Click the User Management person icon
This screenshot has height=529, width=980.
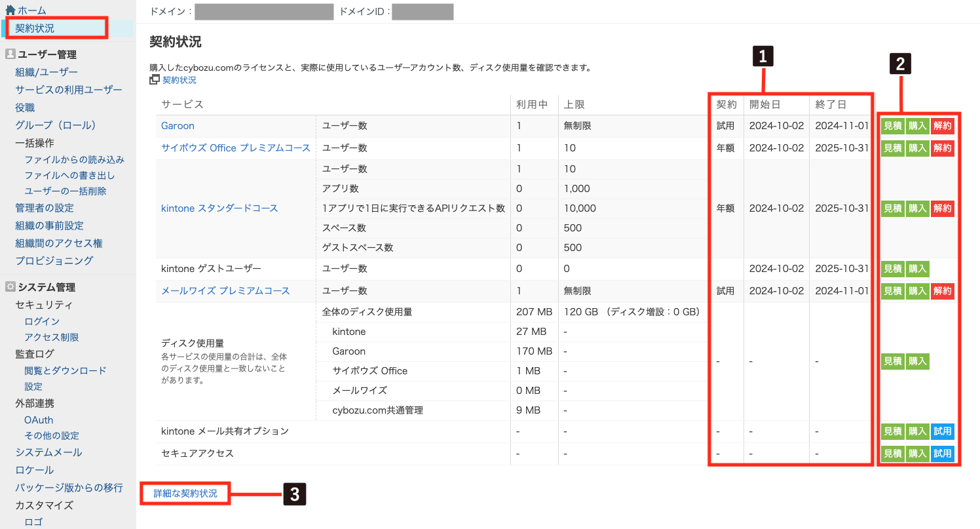point(10,54)
